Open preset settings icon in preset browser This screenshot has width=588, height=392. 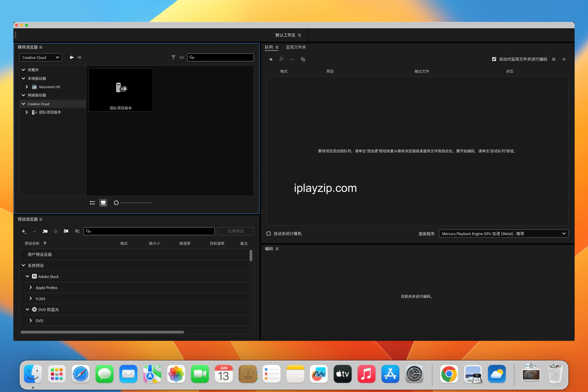(x=56, y=231)
